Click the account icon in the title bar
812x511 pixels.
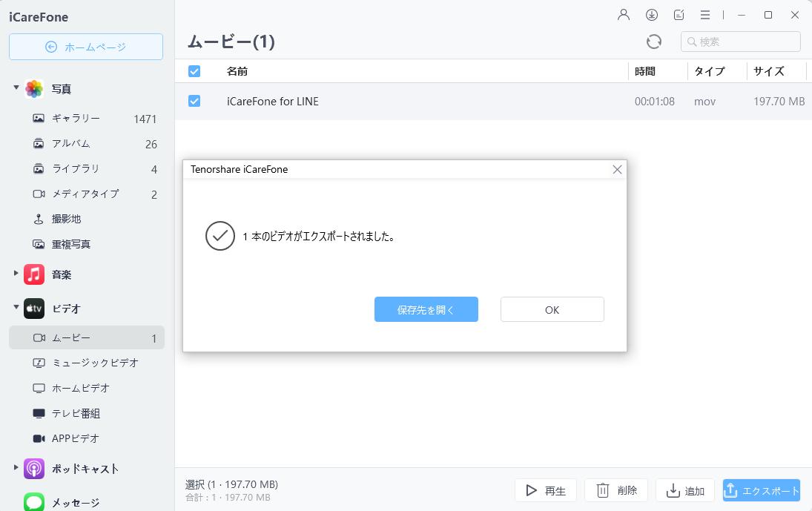623,14
